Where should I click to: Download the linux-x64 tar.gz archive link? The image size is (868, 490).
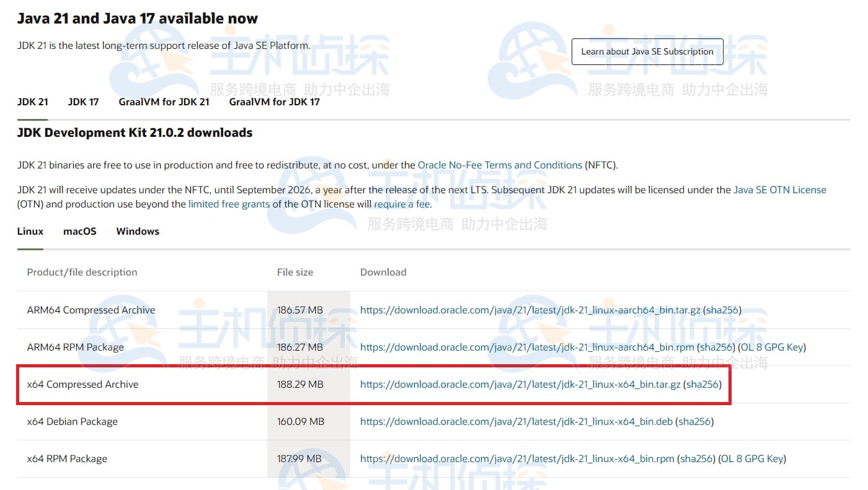pos(520,384)
